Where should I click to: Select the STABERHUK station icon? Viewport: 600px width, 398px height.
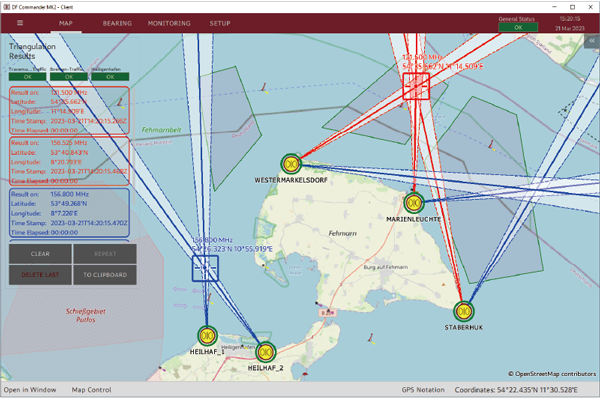464,312
